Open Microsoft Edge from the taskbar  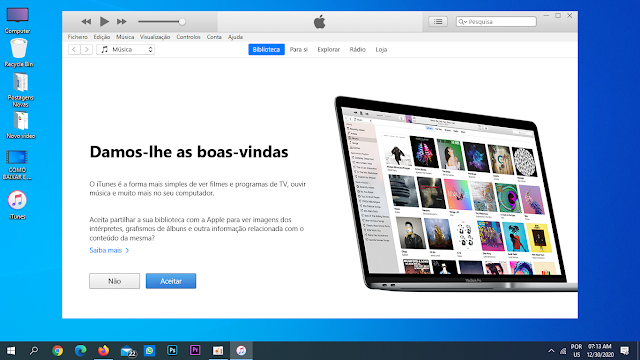(80, 351)
